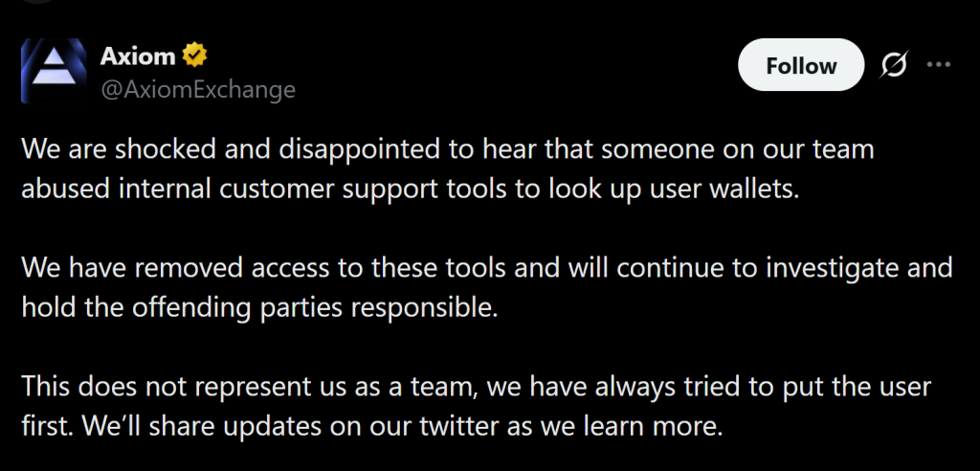Click the line starting "We have removed access"
Viewport: 980px width, 471px height.
click(486, 268)
